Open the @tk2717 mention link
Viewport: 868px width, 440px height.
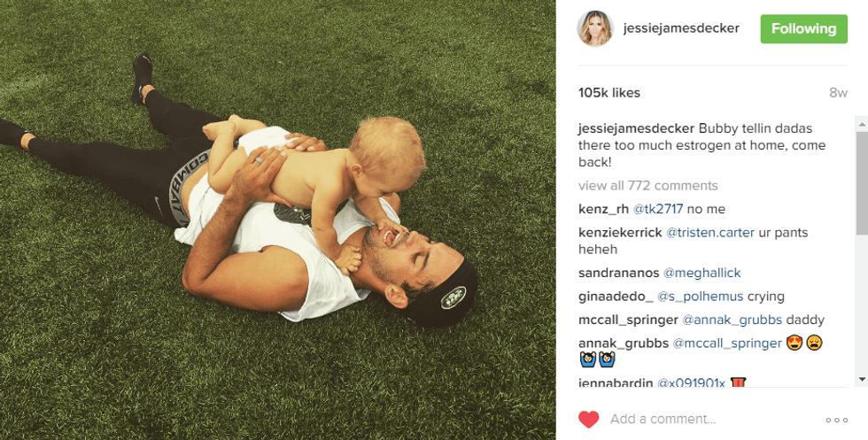[x=657, y=209]
